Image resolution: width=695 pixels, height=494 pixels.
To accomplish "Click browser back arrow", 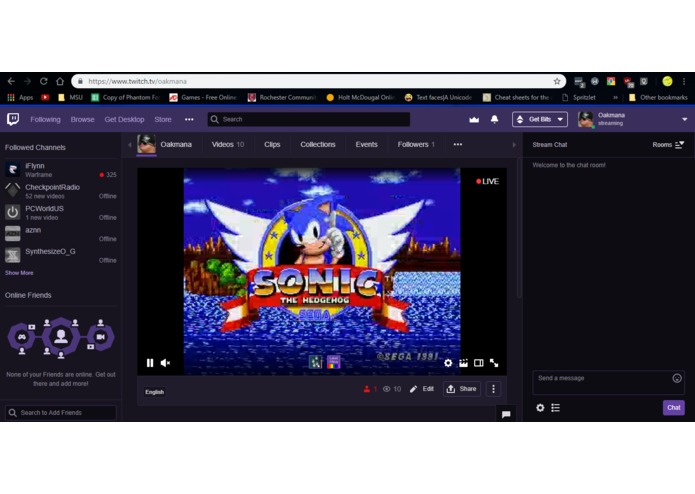I will [11, 81].
